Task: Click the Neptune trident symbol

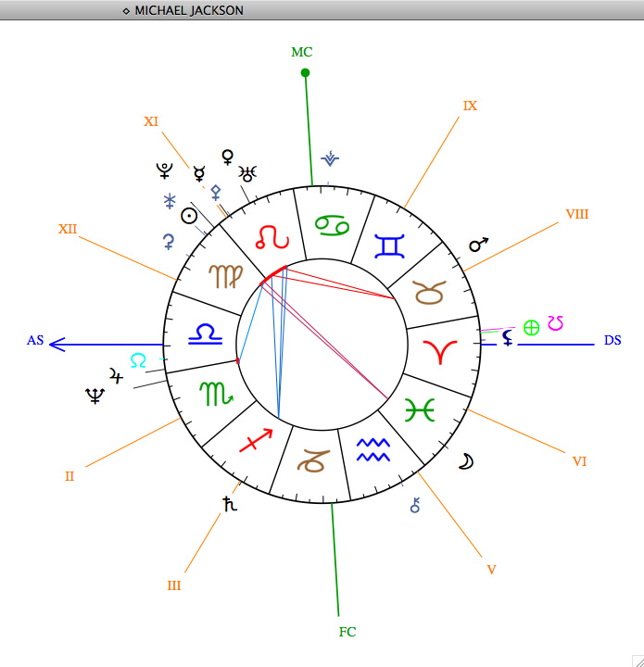Action: pos(95,396)
